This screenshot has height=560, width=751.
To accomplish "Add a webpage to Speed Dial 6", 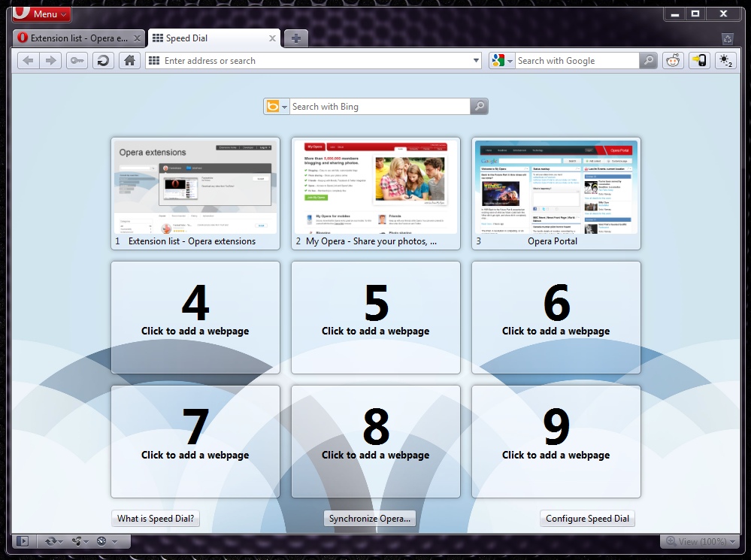I will pos(556,317).
